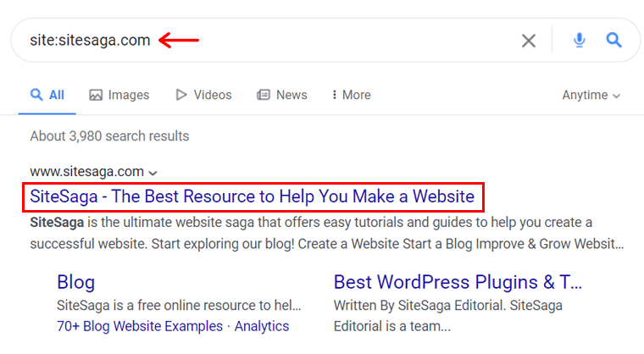
Task: Open the Analytics sub-link
Action: [262, 326]
